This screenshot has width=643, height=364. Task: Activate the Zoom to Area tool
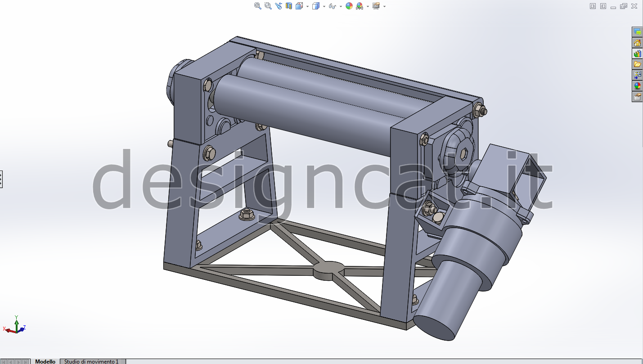[268, 6]
